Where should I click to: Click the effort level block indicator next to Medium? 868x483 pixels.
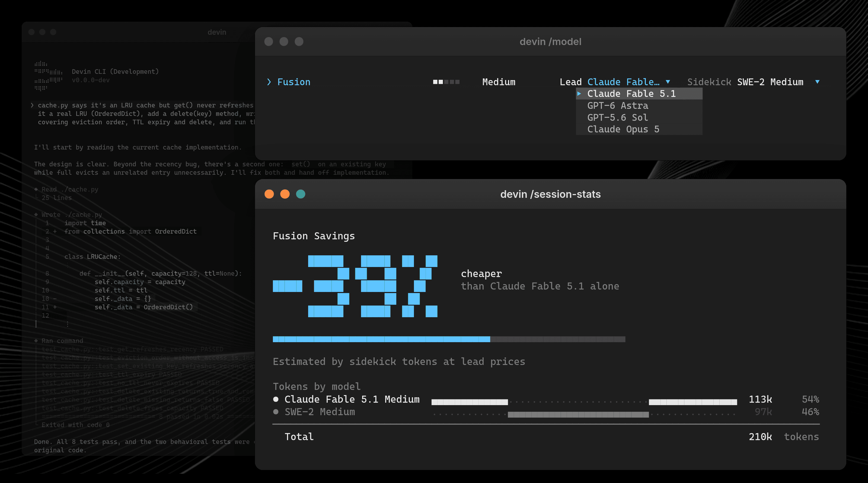pos(446,82)
